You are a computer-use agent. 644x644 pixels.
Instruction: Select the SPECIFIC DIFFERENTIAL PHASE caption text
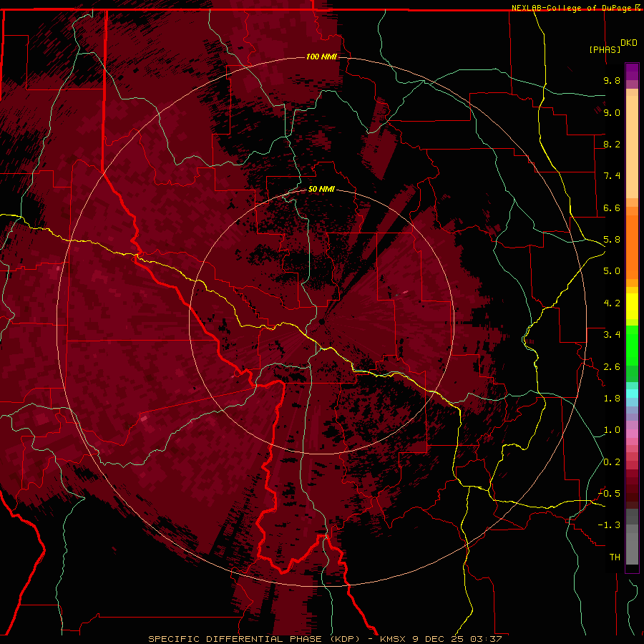[235, 639]
